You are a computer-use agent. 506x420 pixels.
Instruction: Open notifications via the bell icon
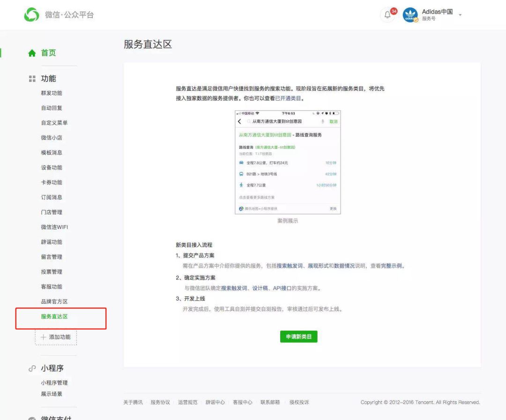point(387,15)
